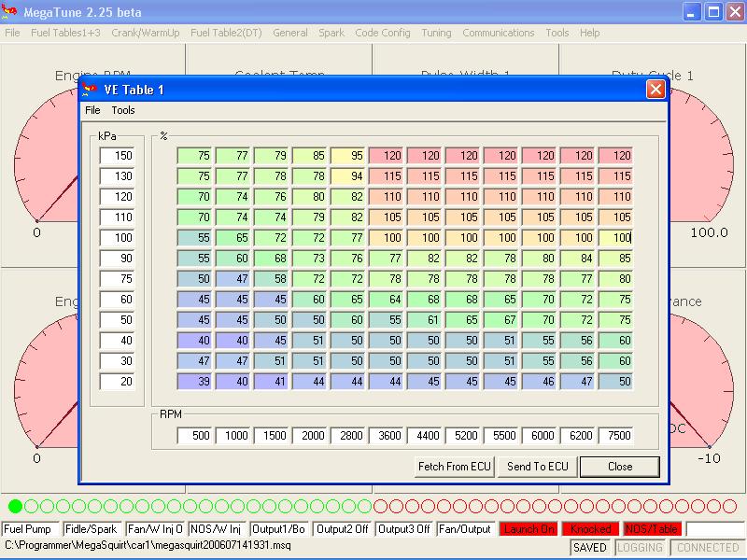Image resolution: width=747 pixels, height=560 pixels.
Task: Click the Send To ECU button
Action: coord(538,467)
